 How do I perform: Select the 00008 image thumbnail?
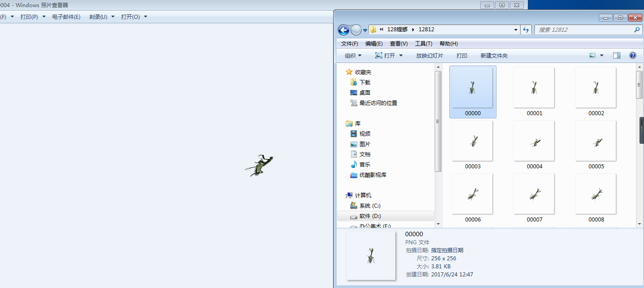[596, 198]
